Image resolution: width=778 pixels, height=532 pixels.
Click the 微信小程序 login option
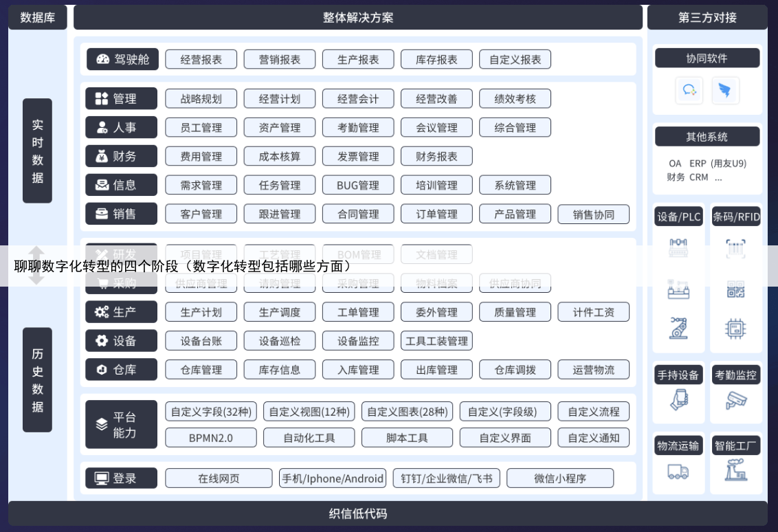560,478
